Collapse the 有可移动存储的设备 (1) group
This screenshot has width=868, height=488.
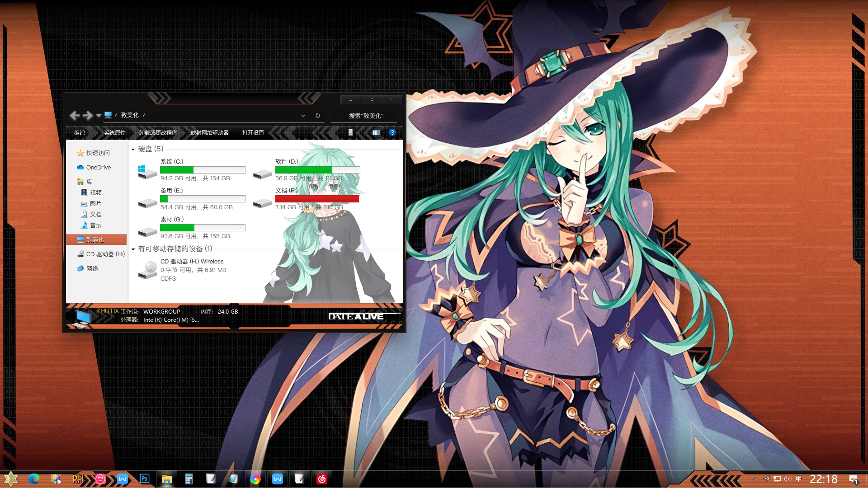coord(133,249)
